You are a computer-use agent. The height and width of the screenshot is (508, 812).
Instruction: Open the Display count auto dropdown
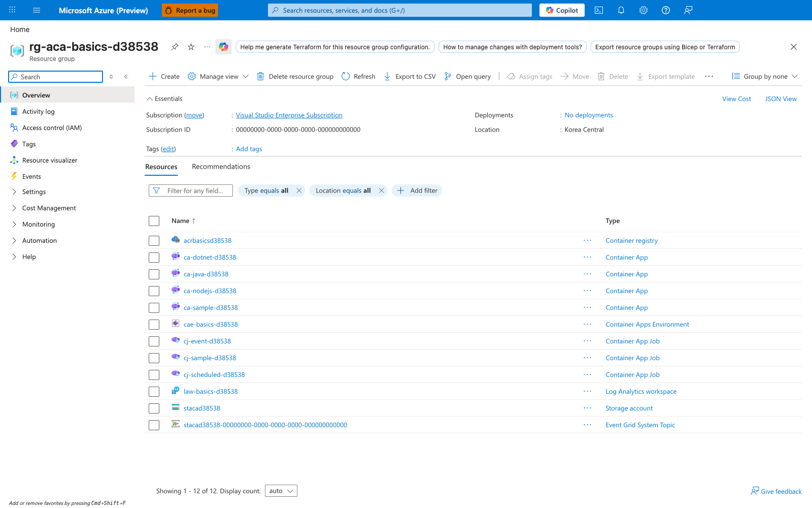(281, 491)
